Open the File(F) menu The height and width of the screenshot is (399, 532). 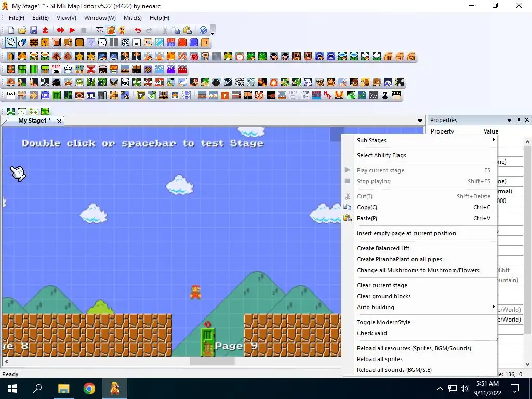coord(16,18)
